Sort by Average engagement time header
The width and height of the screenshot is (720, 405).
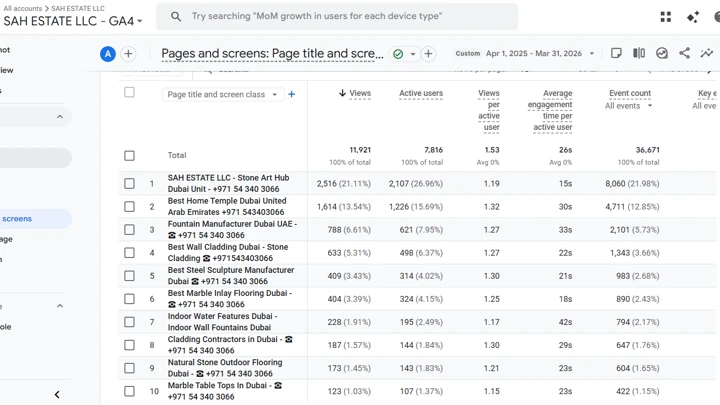[550, 110]
